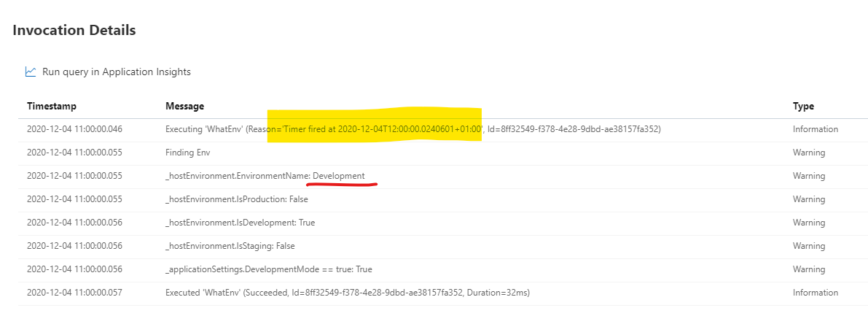Select timestamp 2020-12-04 11:00:00.046
This screenshot has height=316, width=868.
pyautogui.click(x=74, y=129)
